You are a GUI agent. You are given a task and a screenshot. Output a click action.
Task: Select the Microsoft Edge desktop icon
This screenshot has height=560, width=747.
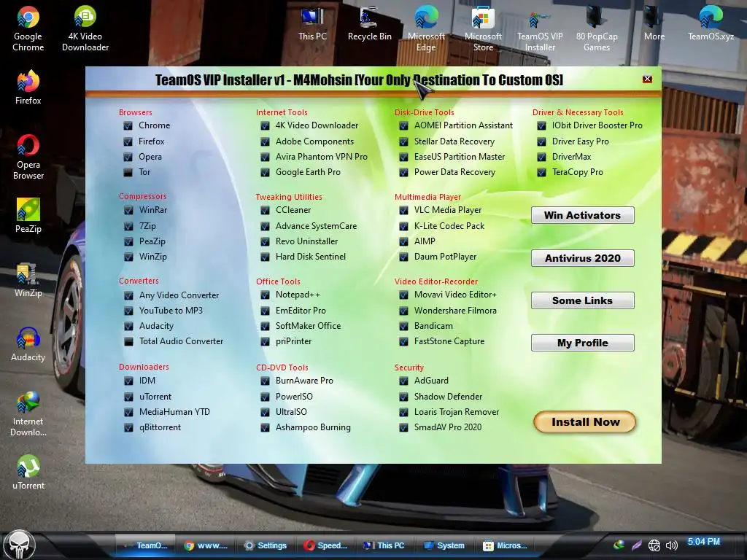click(426, 28)
